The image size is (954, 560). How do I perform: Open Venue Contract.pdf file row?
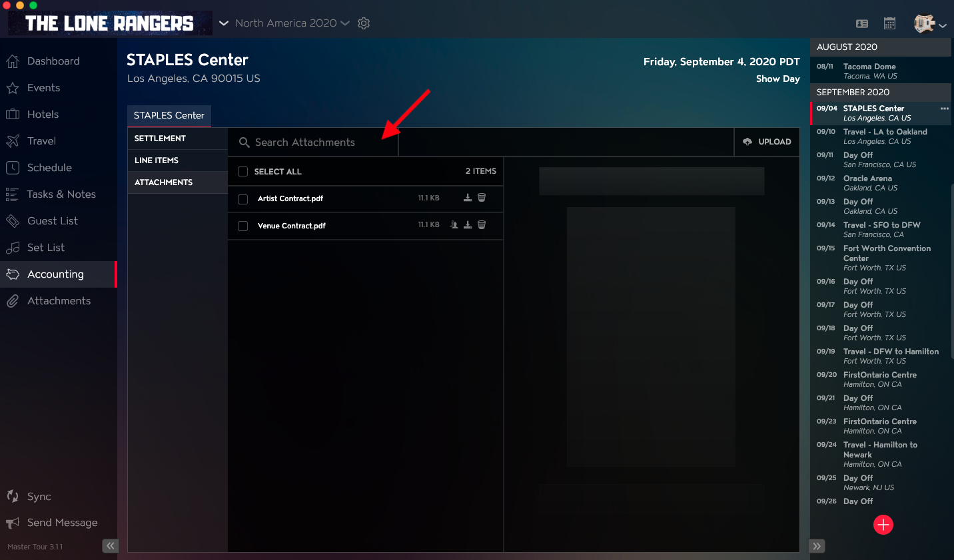click(365, 226)
